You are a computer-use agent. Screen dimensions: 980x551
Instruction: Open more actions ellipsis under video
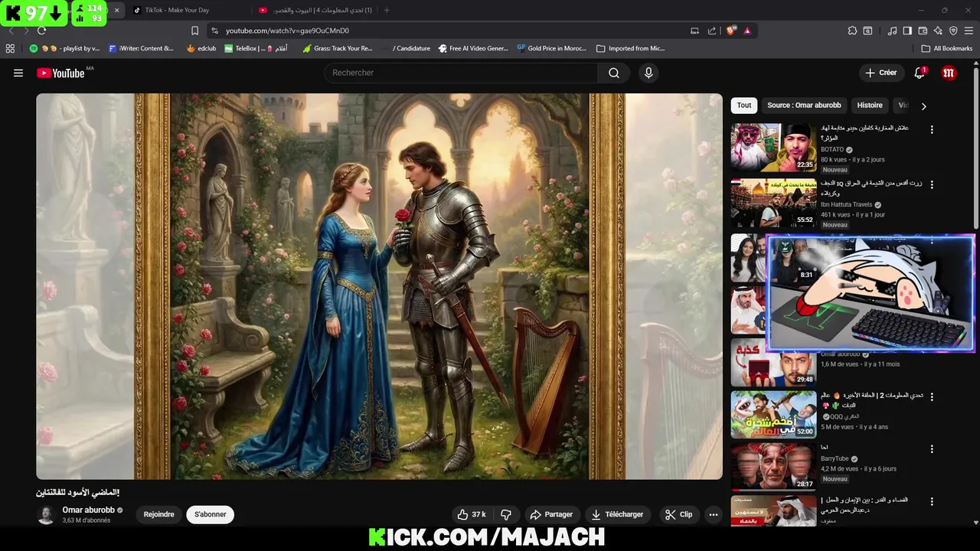[x=714, y=514]
